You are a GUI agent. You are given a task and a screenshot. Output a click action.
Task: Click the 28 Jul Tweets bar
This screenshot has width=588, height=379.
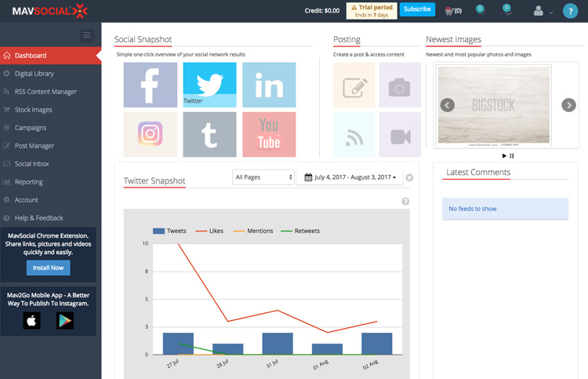(228, 349)
